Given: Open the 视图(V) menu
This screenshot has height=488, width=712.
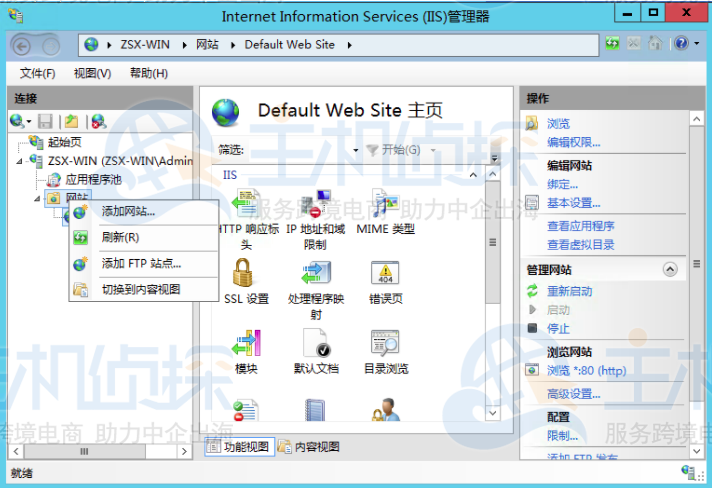Looking at the screenshot, I should [x=92, y=73].
